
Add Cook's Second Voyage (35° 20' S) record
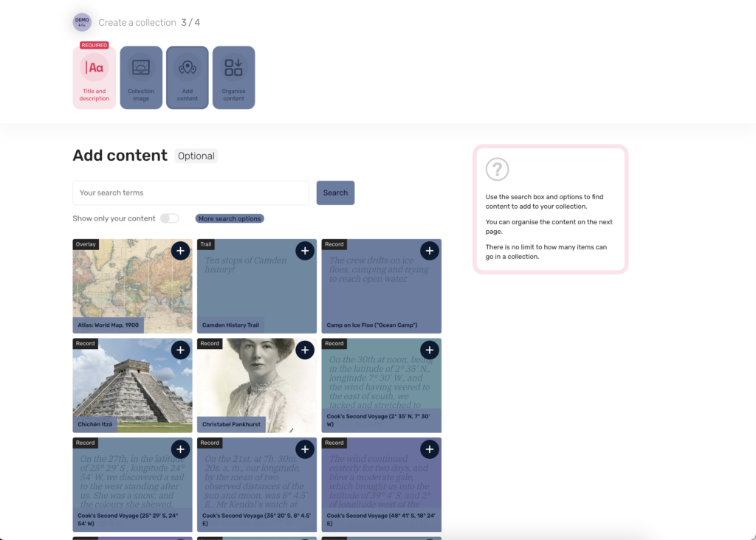point(305,449)
